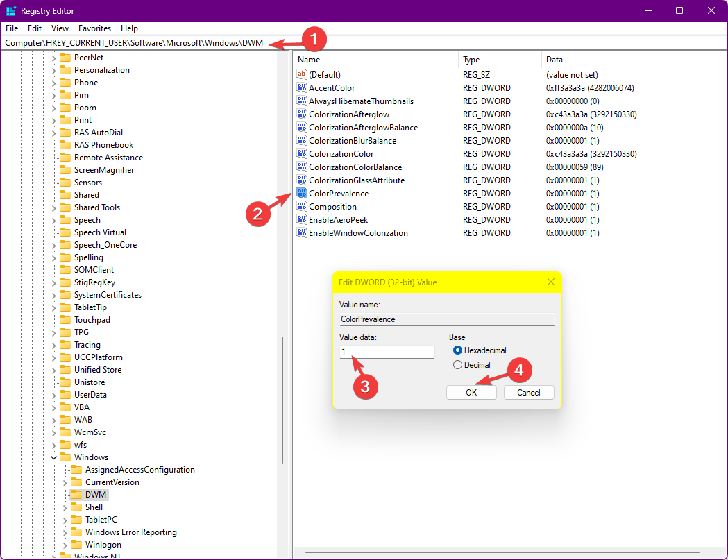The image size is (728, 560).
Task: Collapse the Windows key
Action: pyautogui.click(x=53, y=457)
